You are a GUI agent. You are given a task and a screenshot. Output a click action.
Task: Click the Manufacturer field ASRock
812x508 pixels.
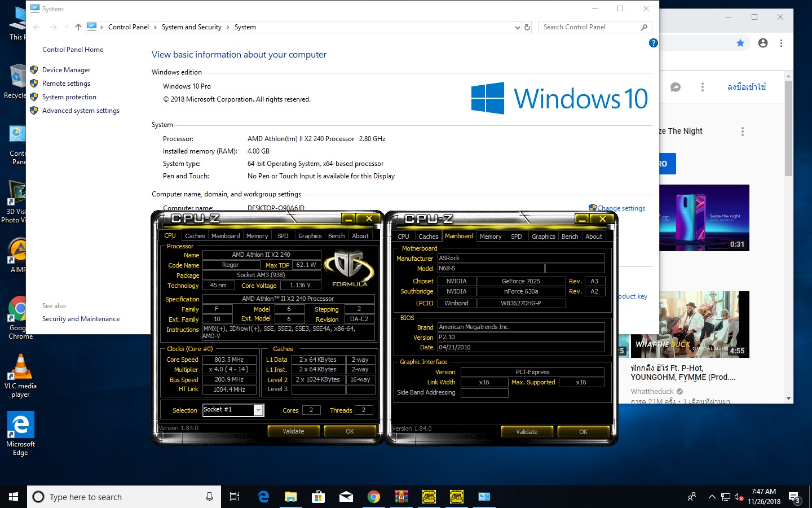click(521, 259)
